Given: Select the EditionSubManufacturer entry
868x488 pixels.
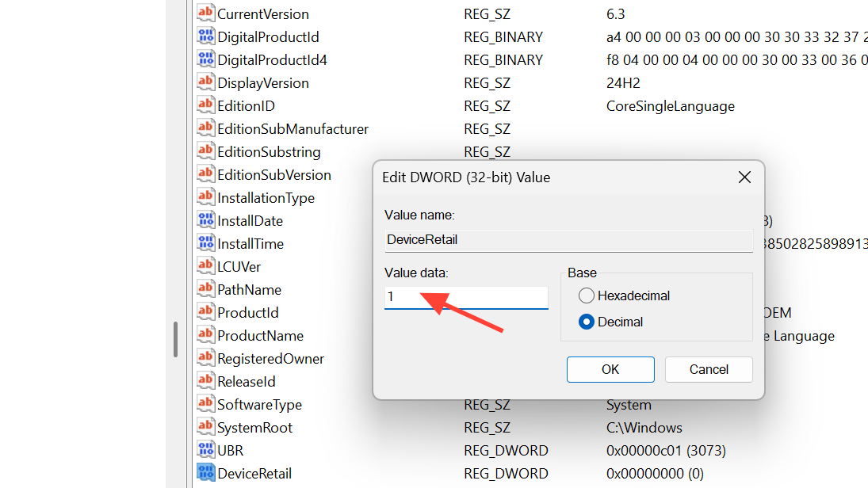Looking at the screenshot, I should click(x=293, y=128).
